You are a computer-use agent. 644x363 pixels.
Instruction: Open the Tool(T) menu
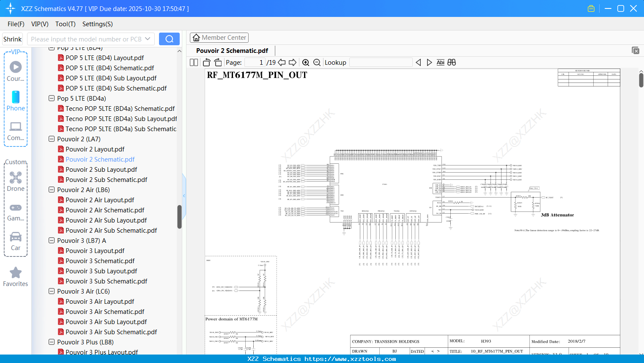click(x=65, y=24)
